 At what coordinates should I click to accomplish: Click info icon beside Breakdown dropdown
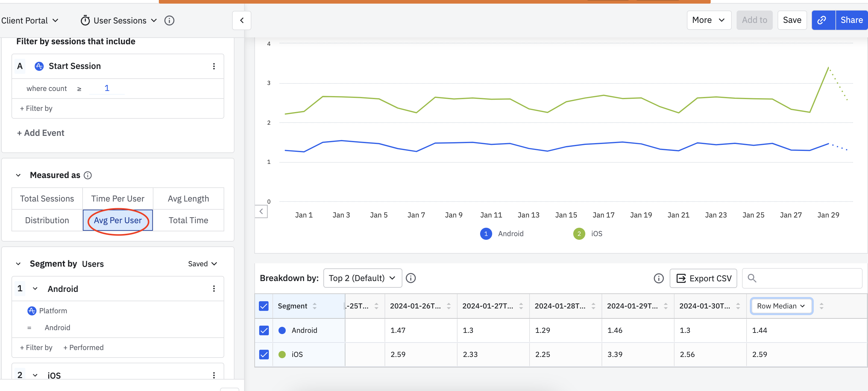[x=410, y=278]
